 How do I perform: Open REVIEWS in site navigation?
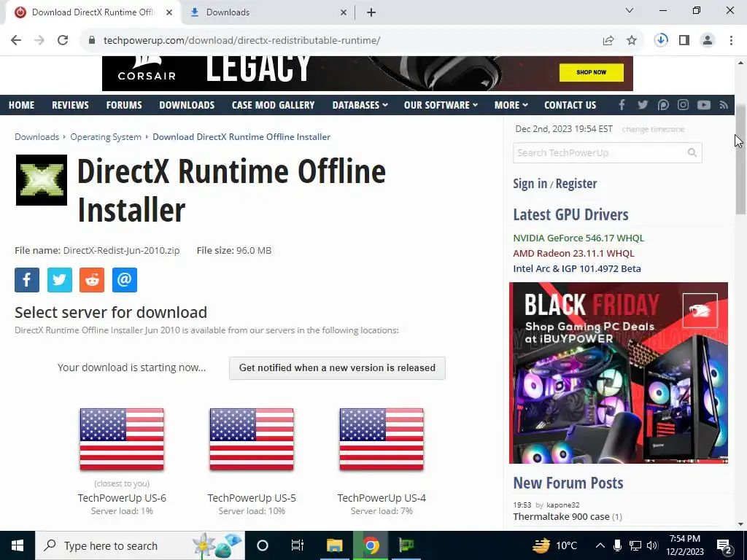[x=70, y=105]
